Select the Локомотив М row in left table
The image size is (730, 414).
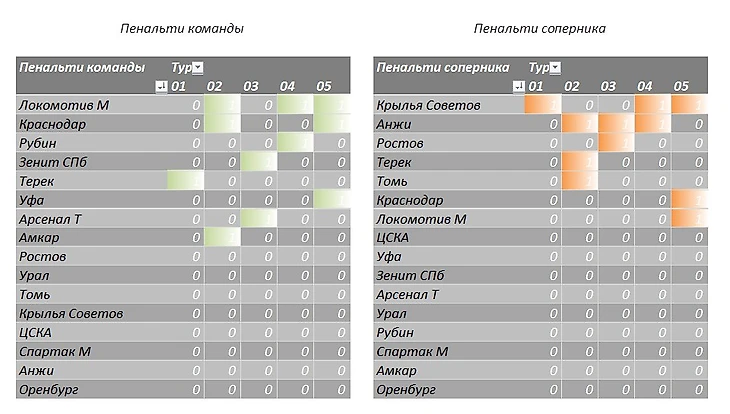point(64,105)
